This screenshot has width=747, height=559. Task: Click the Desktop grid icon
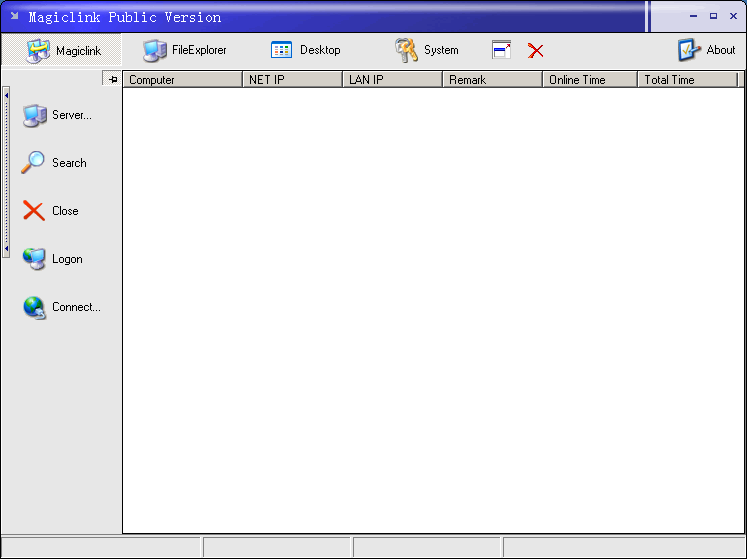point(282,50)
